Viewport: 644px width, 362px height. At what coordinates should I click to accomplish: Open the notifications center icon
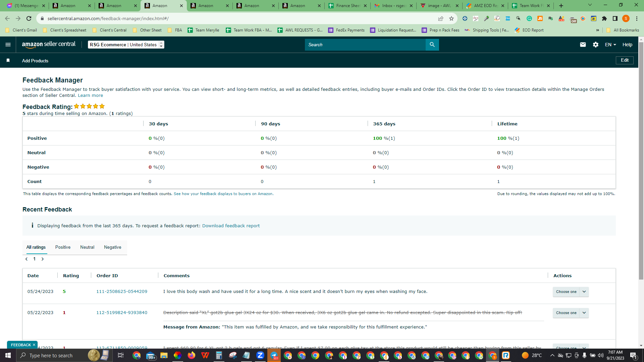tap(633, 355)
